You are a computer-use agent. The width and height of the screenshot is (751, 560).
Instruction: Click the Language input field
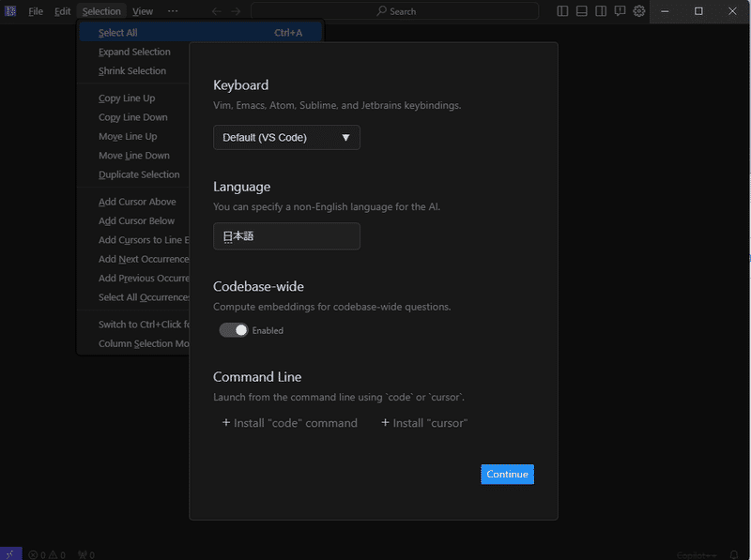pos(286,236)
